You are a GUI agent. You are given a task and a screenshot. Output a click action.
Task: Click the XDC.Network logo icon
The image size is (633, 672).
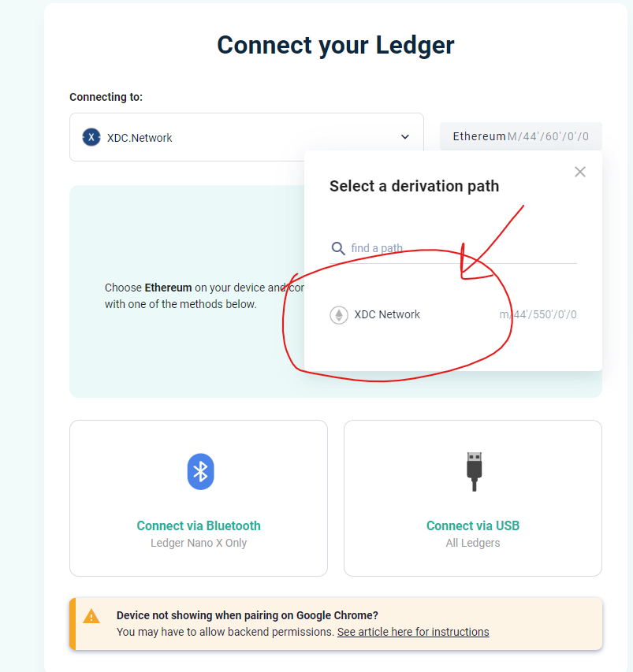(91, 137)
